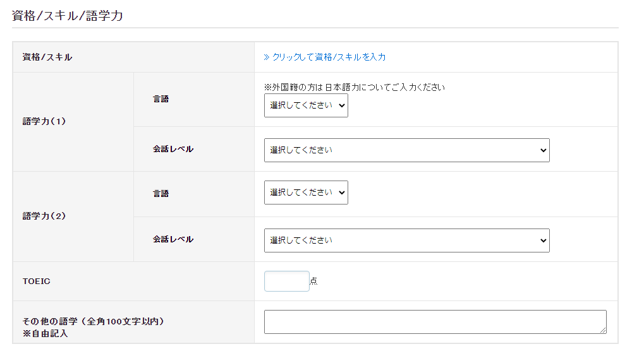Click the 言語 label under 語学力(1)

(161, 99)
